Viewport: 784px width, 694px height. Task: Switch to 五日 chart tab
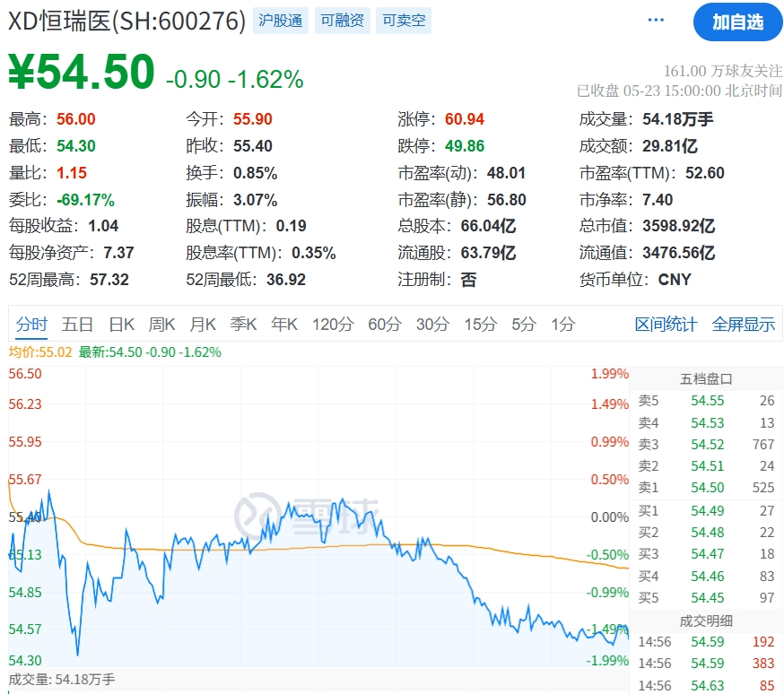tap(77, 325)
